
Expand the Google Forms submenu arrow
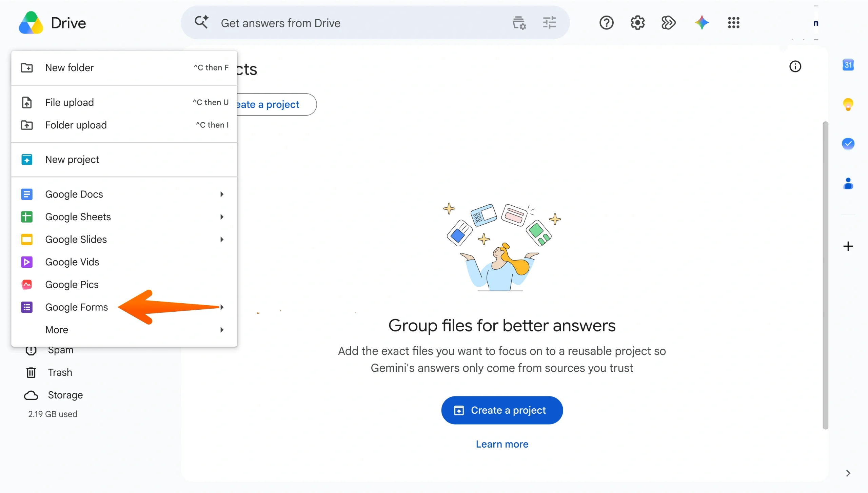tap(222, 307)
